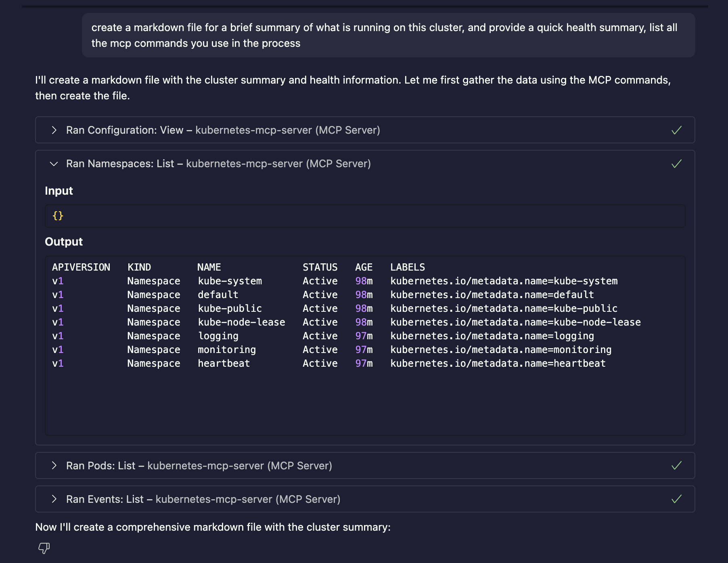Click the LABELS column header

408,267
